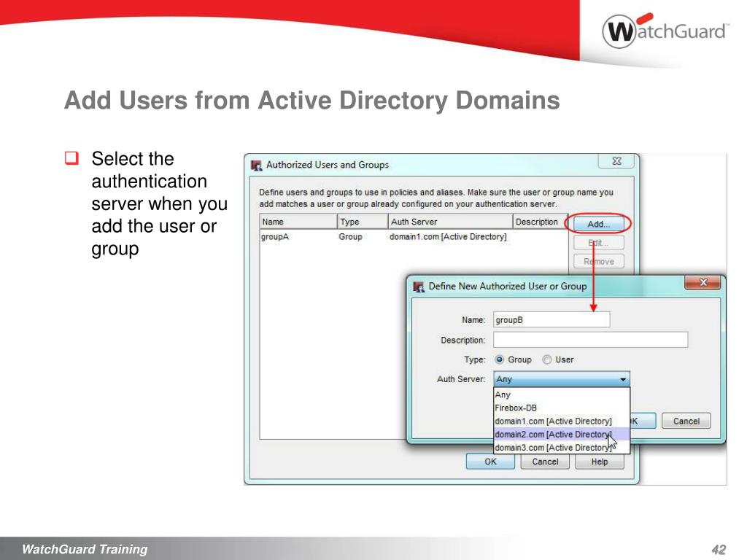Viewport: 747px width, 560px height.
Task: Open the Auth Server dropdown arrow
Action: click(623, 379)
